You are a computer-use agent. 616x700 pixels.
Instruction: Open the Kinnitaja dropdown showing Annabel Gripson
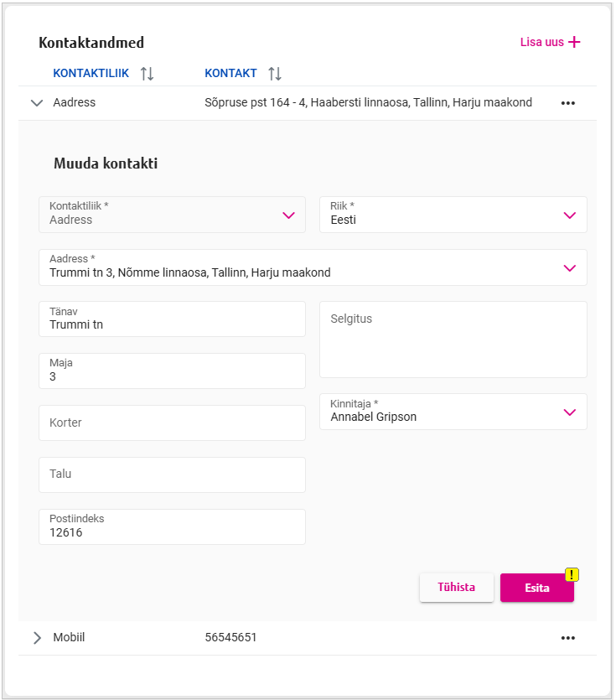point(453,412)
